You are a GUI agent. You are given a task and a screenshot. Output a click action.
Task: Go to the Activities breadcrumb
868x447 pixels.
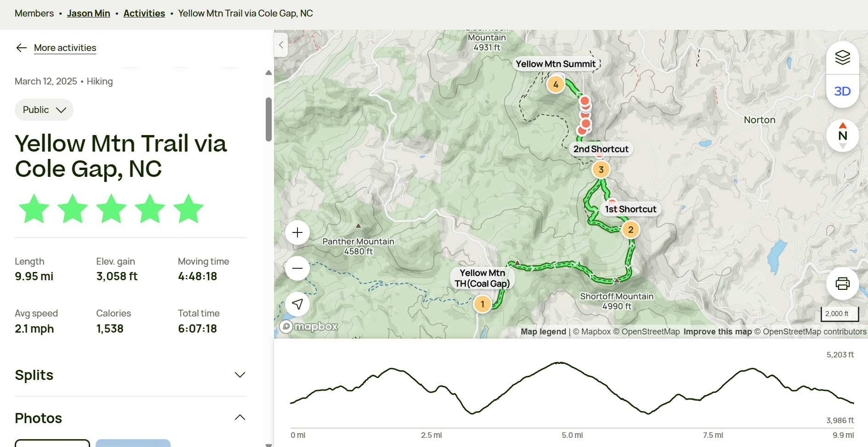coord(144,13)
